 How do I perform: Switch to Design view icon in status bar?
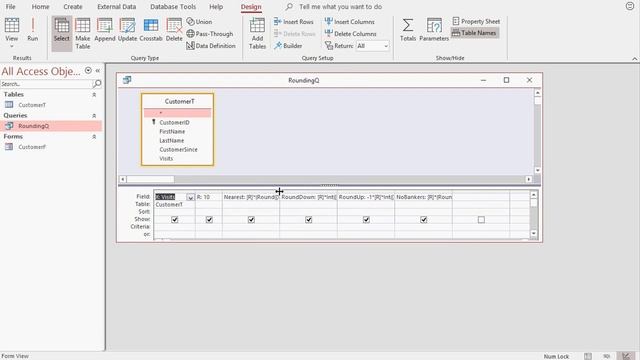tap(626, 356)
